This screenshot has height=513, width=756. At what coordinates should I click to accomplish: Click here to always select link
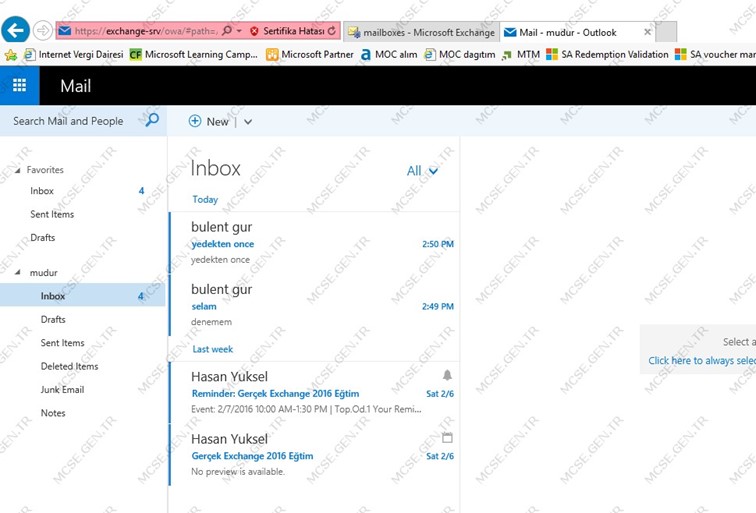(702, 361)
